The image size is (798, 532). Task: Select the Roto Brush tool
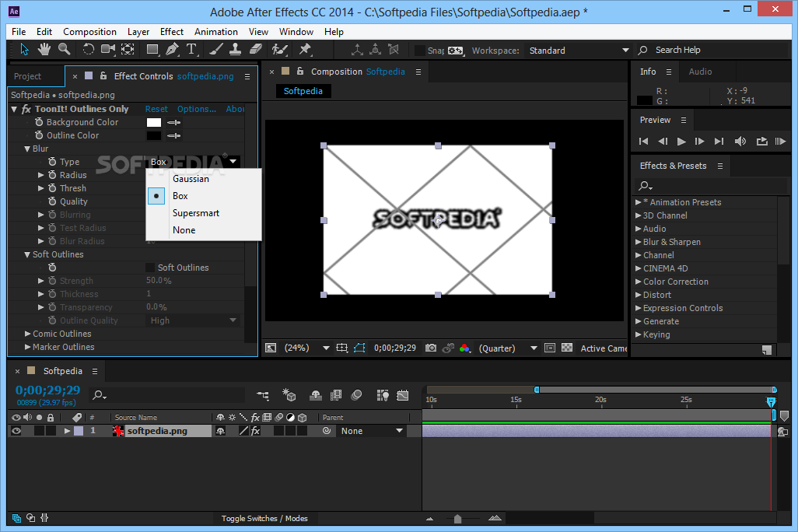(279, 49)
